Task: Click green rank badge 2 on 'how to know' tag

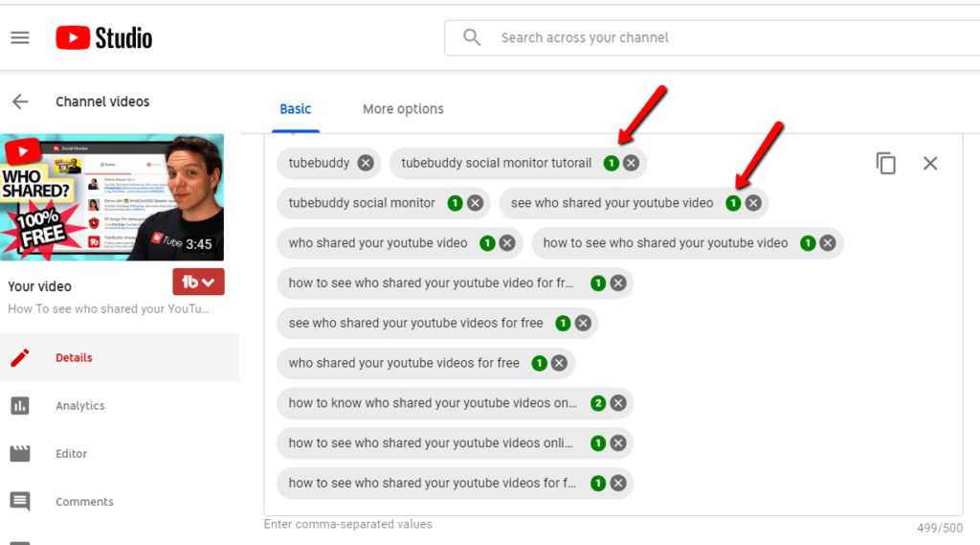Action: 598,403
